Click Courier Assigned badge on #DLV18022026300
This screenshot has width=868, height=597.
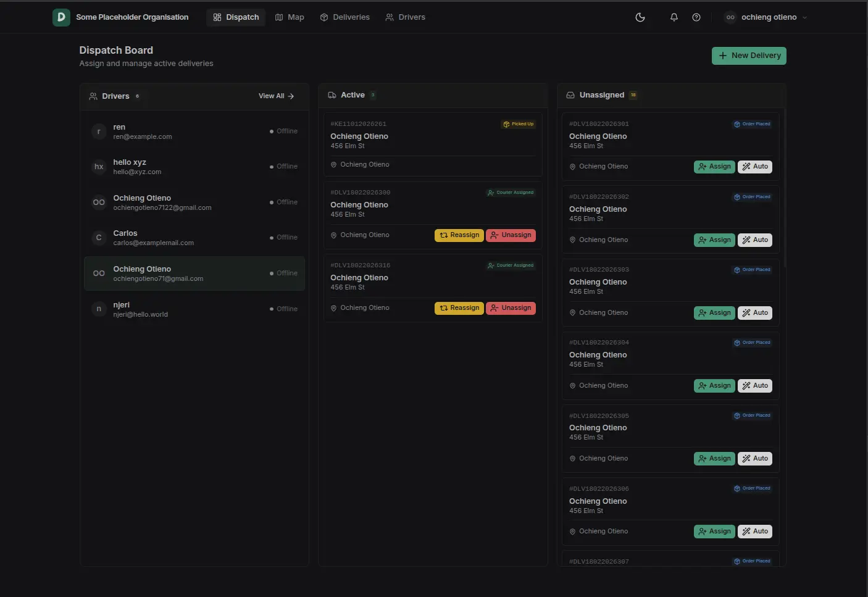(x=511, y=193)
